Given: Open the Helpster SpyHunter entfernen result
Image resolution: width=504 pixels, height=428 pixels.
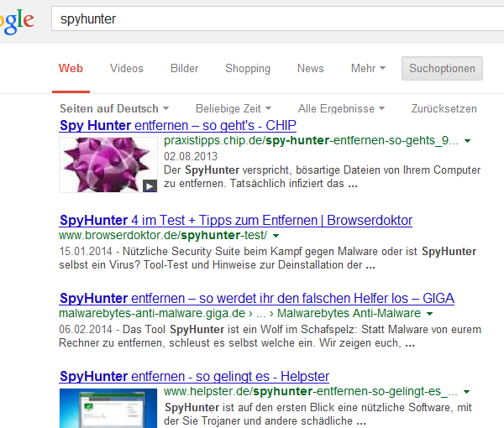Looking at the screenshot, I should click(195, 376).
